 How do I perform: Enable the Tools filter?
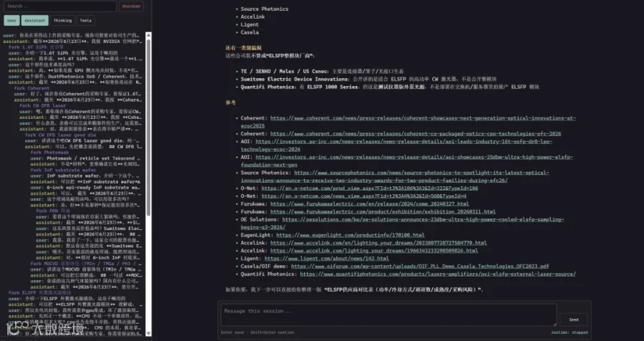pyautogui.click(x=86, y=21)
